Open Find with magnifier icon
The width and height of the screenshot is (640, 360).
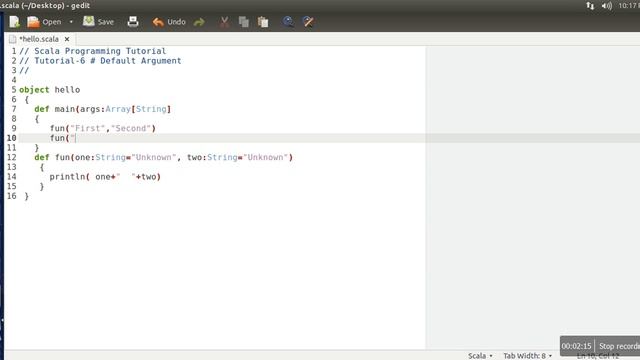[288, 22]
